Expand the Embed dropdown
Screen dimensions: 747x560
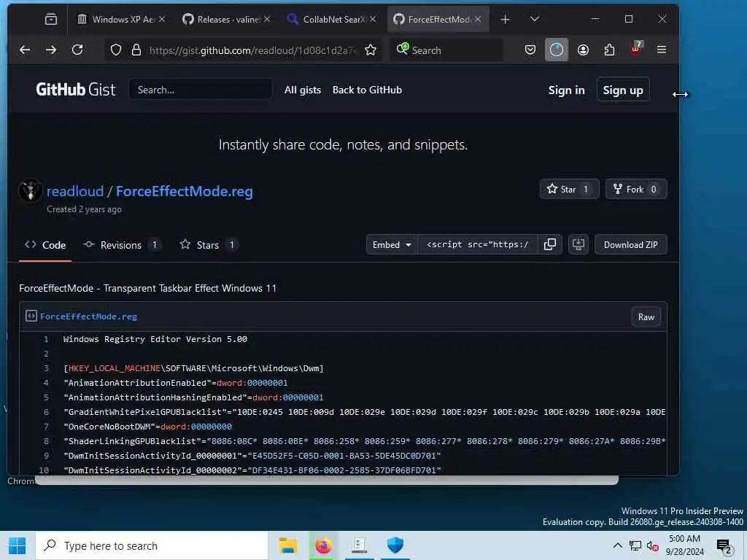coord(392,244)
